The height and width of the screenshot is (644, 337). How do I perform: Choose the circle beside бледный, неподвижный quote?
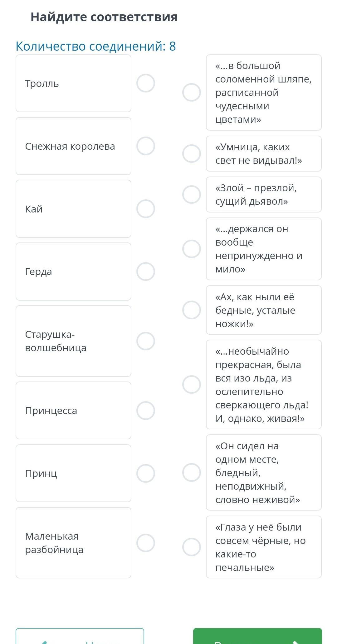click(x=192, y=472)
